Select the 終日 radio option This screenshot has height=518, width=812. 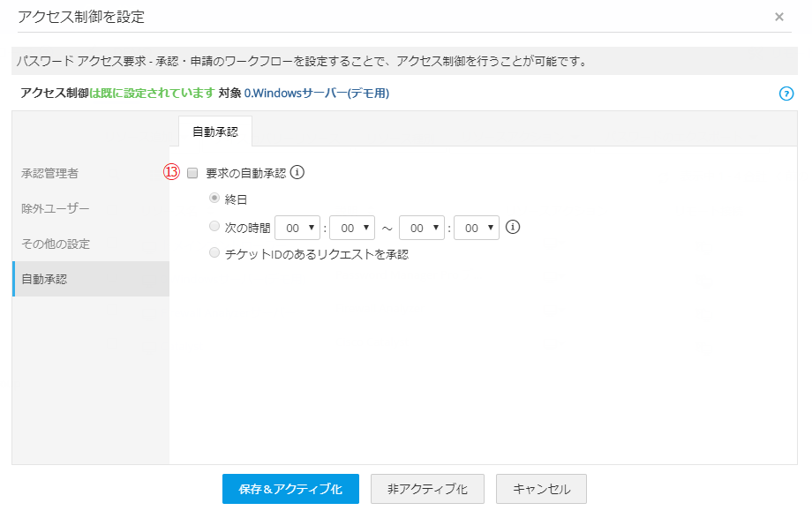(x=214, y=199)
